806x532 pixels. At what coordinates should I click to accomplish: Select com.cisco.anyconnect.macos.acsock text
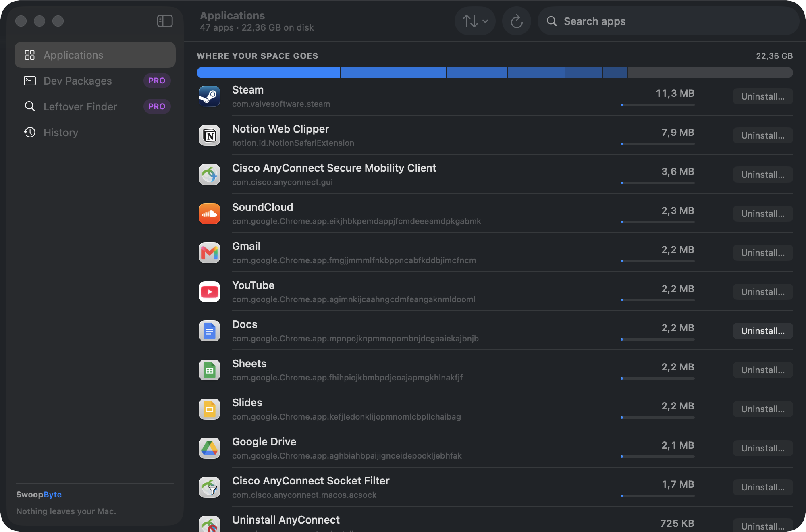click(x=304, y=495)
